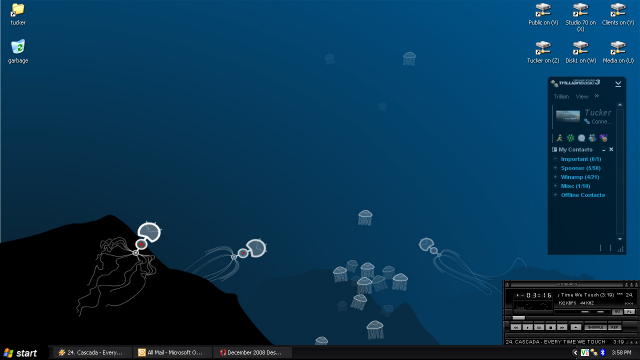
Task: Switch to All Mail - Microsoft Outlook taskbar button
Action: (172, 353)
